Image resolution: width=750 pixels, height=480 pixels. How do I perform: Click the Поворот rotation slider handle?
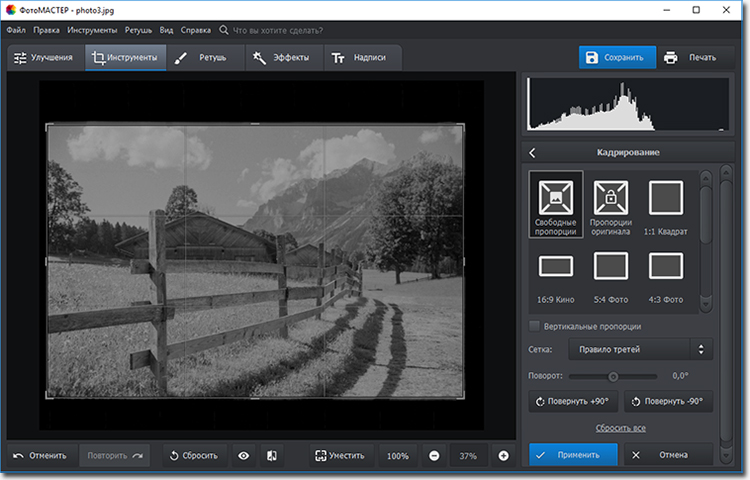click(x=613, y=376)
